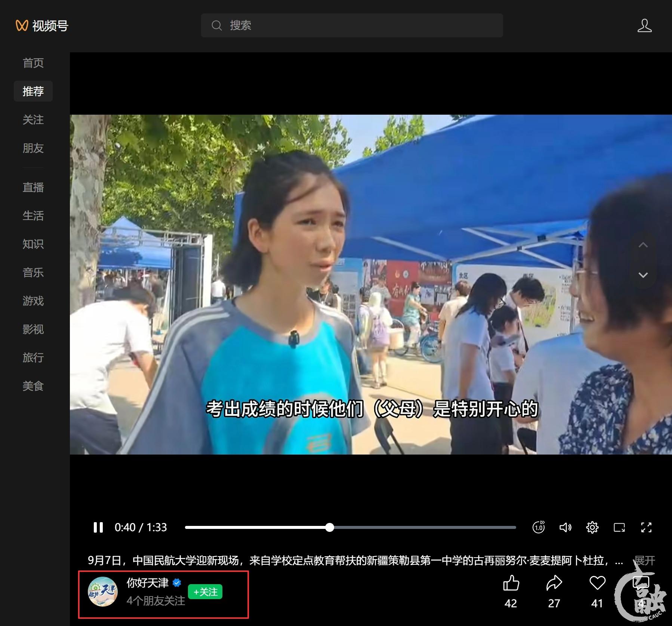Toggle picture-in-picture mini window mode
Screen dimensions: 672x626
[619, 527]
